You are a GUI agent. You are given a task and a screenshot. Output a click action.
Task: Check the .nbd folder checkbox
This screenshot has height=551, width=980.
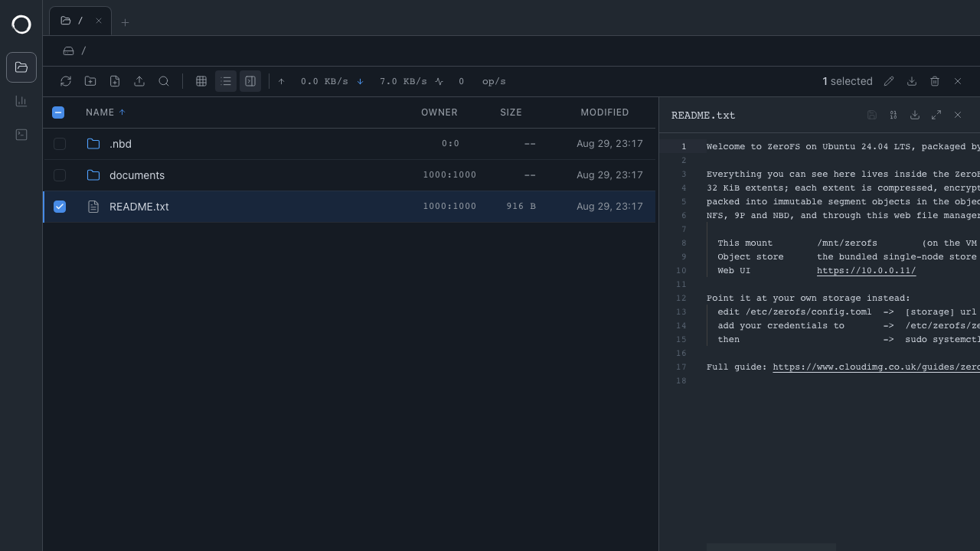60,144
